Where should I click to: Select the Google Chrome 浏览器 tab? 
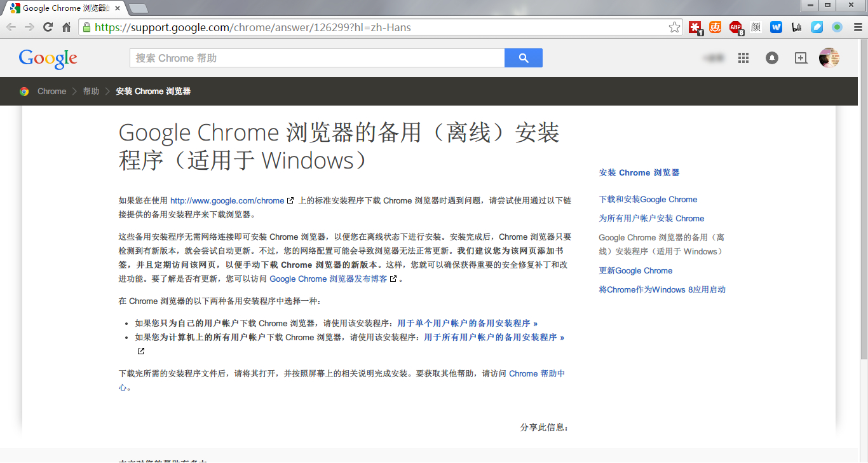(x=65, y=8)
